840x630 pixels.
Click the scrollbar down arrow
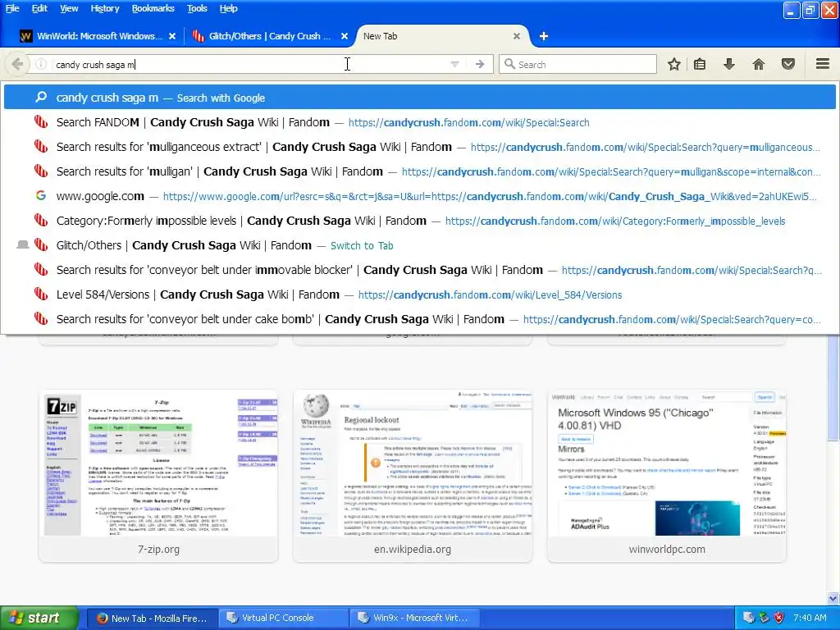click(833, 598)
